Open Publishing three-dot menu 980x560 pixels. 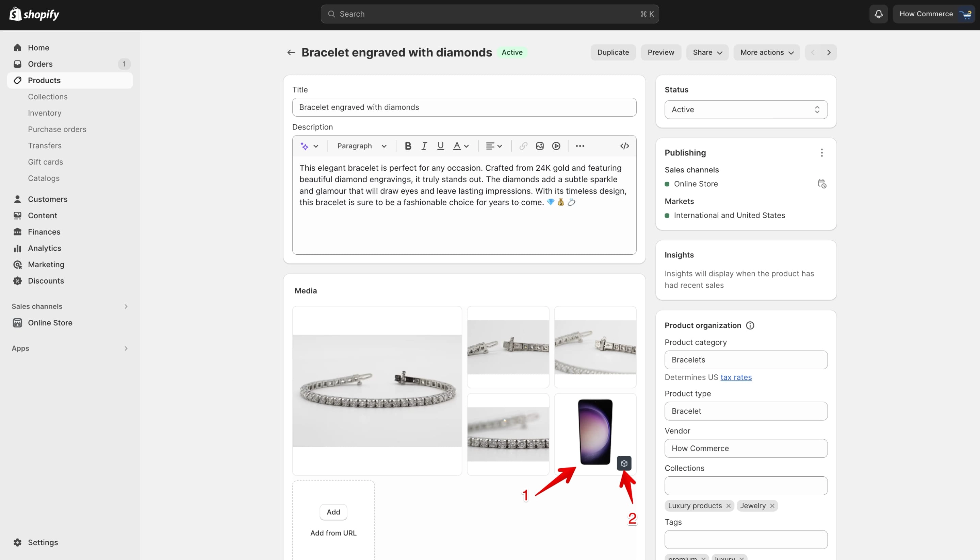822,153
